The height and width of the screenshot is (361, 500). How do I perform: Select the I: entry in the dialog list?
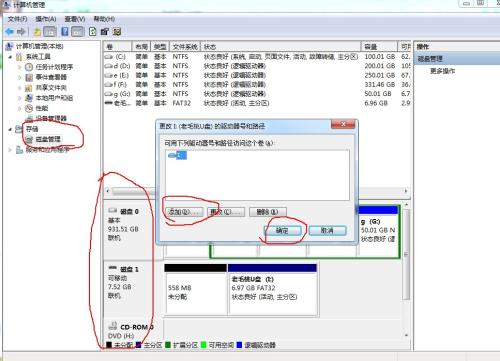point(177,155)
